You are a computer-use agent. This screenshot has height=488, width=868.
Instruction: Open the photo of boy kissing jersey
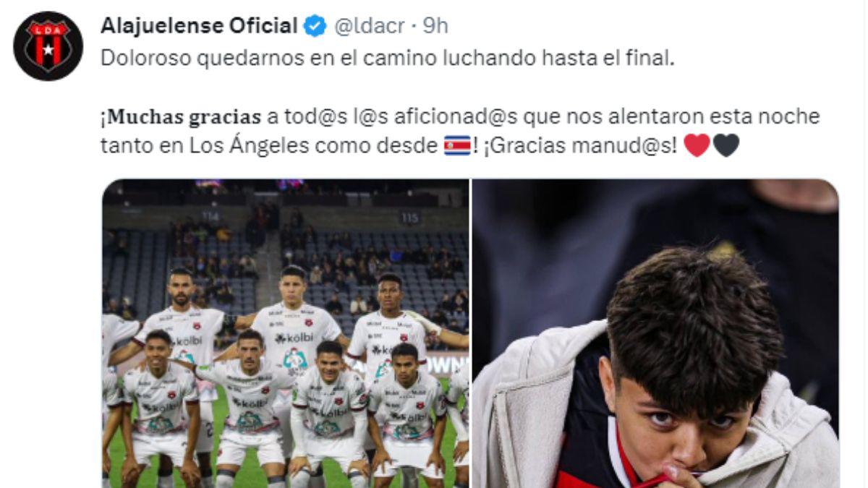coord(655,333)
